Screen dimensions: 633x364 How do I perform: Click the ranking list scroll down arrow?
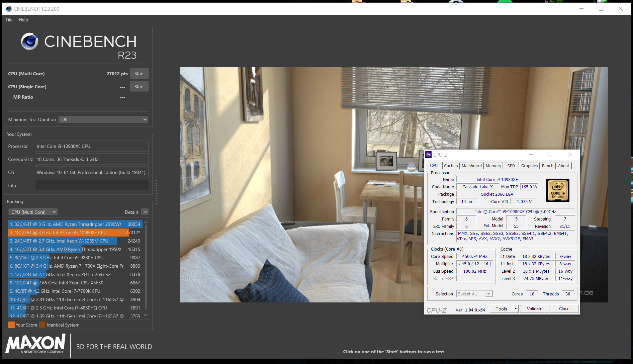[x=146, y=315]
